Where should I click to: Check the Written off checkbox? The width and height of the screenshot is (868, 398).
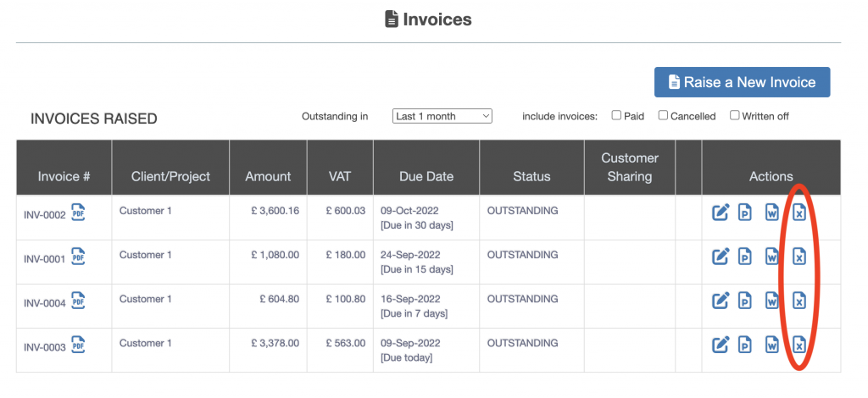(735, 115)
